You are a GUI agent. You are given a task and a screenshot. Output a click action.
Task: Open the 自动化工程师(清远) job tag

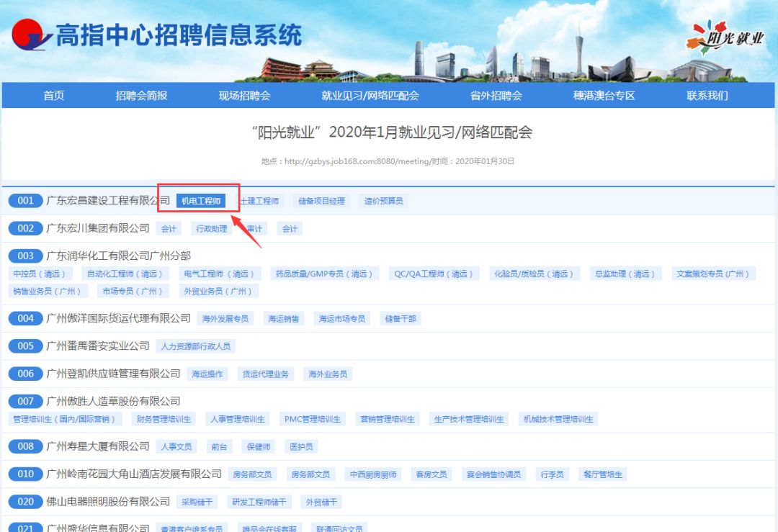coord(125,274)
